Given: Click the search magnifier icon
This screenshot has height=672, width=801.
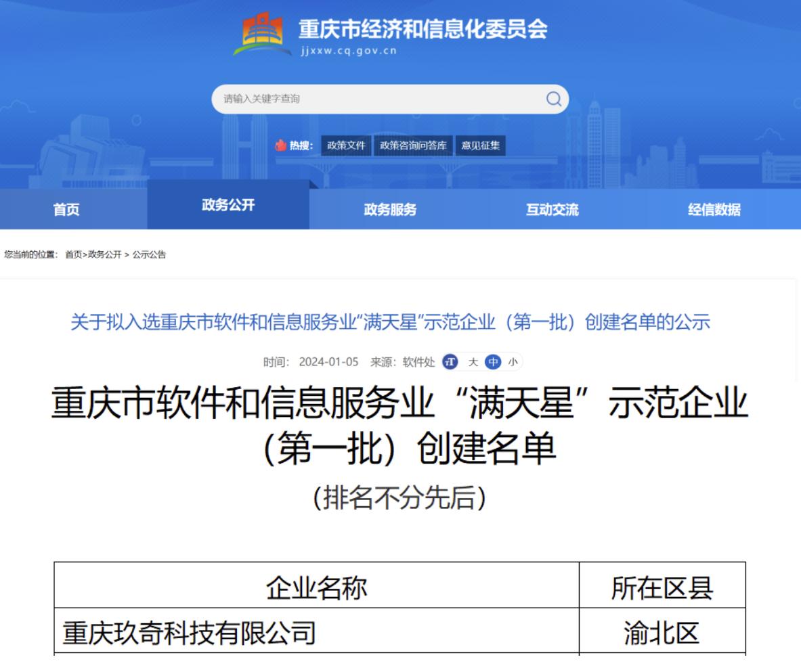Looking at the screenshot, I should click(x=553, y=99).
